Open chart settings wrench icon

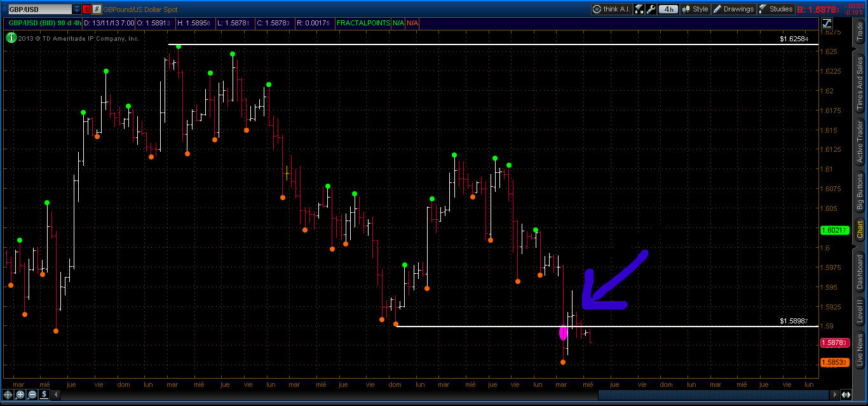pos(651,9)
